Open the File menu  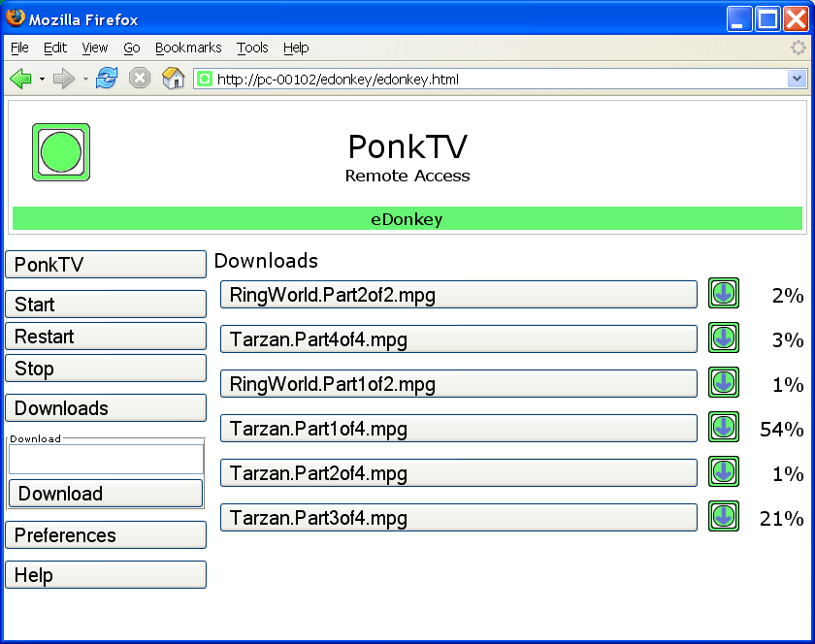coord(19,48)
